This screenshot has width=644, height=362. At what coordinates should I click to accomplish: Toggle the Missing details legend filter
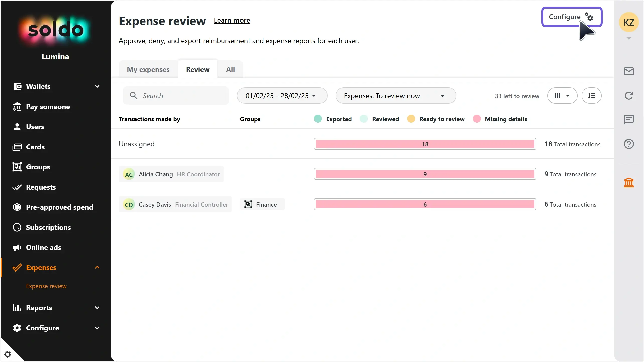500,119
